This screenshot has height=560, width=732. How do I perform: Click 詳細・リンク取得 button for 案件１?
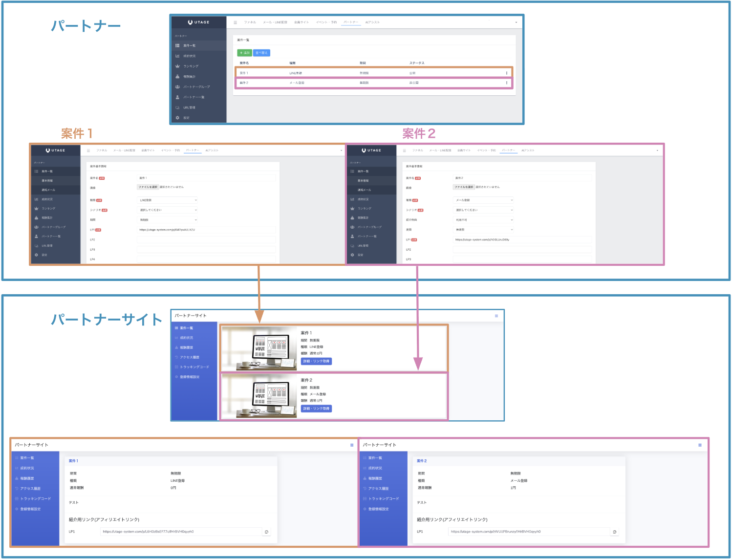point(316,361)
